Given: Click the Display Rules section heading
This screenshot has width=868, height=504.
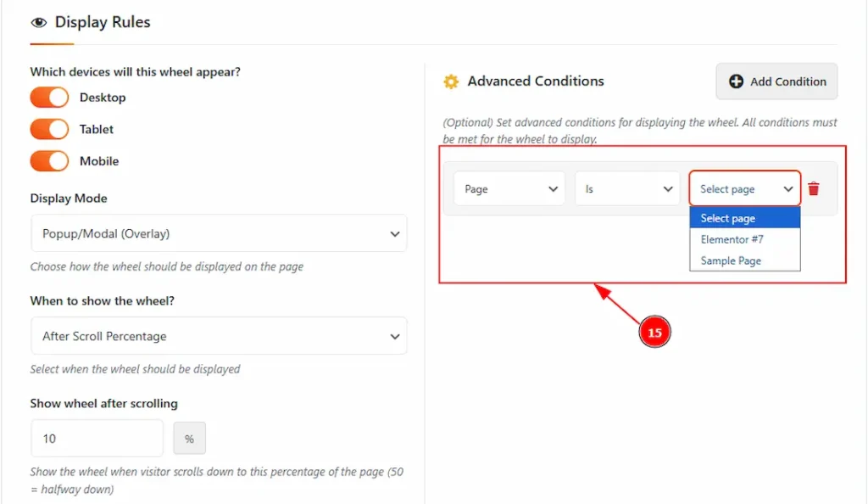Looking at the screenshot, I should [x=103, y=22].
